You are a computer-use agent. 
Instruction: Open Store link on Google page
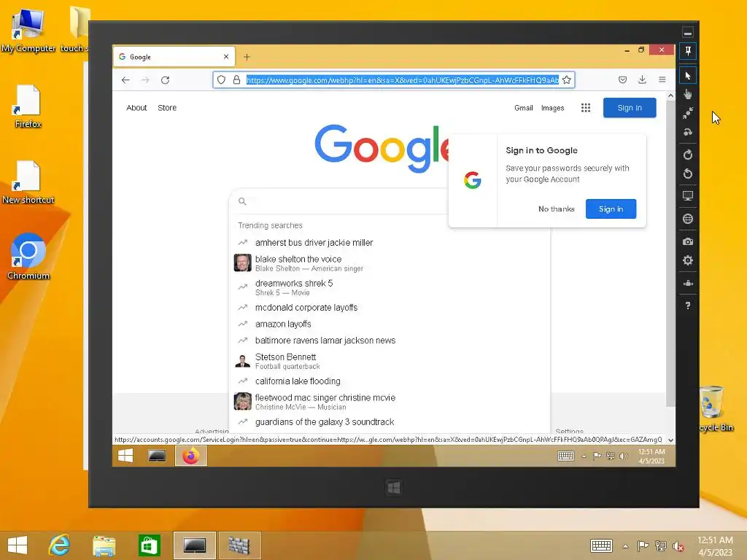(167, 108)
